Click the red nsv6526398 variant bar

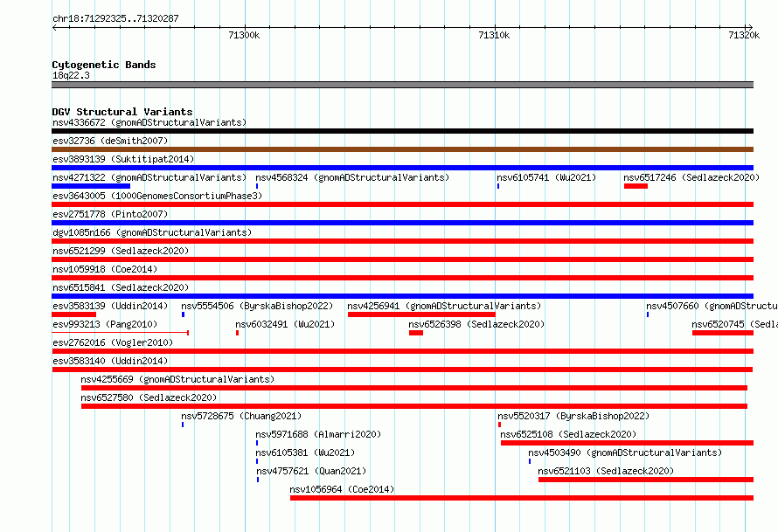pos(416,333)
